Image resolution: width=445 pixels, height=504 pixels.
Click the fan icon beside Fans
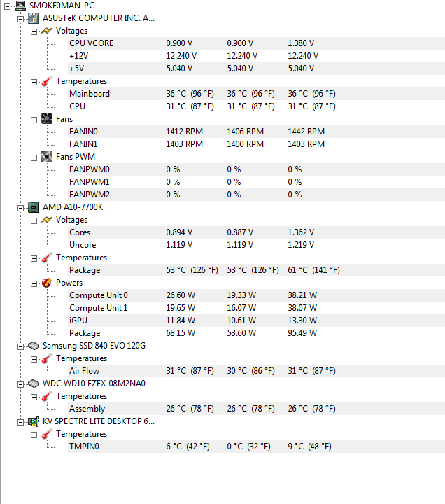pyautogui.click(x=47, y=119)
